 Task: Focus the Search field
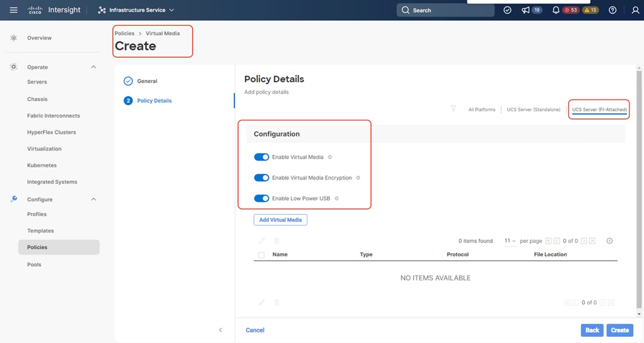(x=445, y=10)
